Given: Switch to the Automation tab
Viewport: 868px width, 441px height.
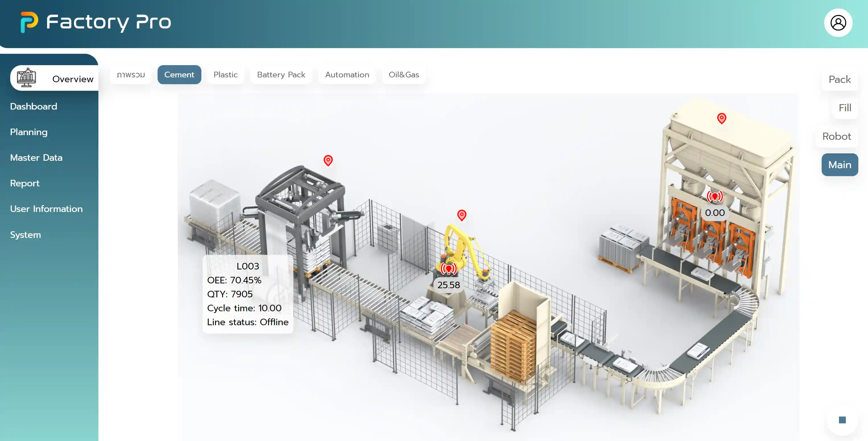Looking at the screenshot, I should pos(347,75).
